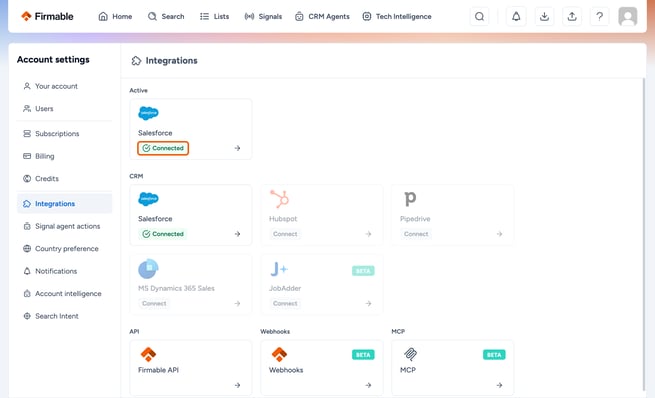Click the JobAdder card title
The width and height of the screenshot is (655, 398).
click(x=285, y=289)
